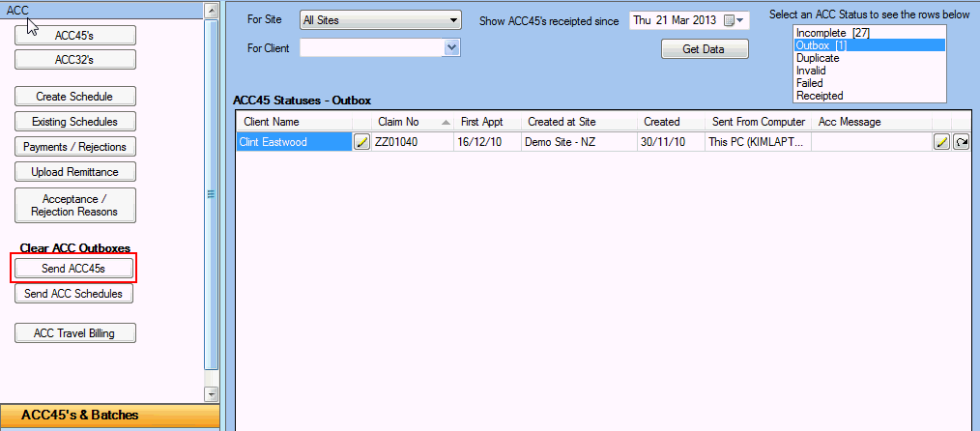Screen dimensions: 980x431
Task: Sort by the Claim No sort arrow
Action: tap(446, 122)
